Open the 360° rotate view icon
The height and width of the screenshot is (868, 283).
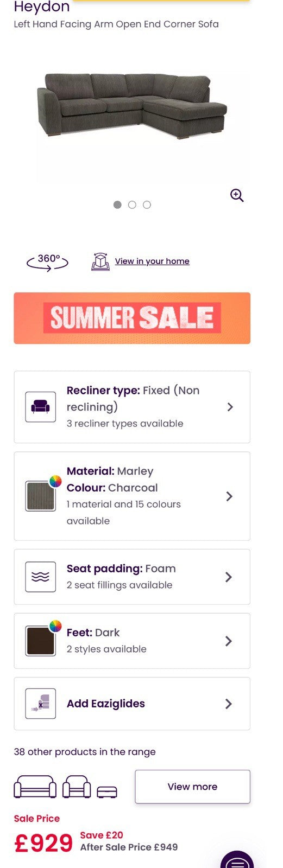pos(48,261)
